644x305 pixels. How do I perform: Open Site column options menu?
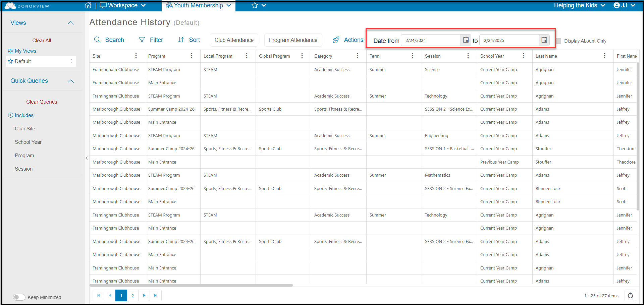pyautogui.click(x=136, y=56)
